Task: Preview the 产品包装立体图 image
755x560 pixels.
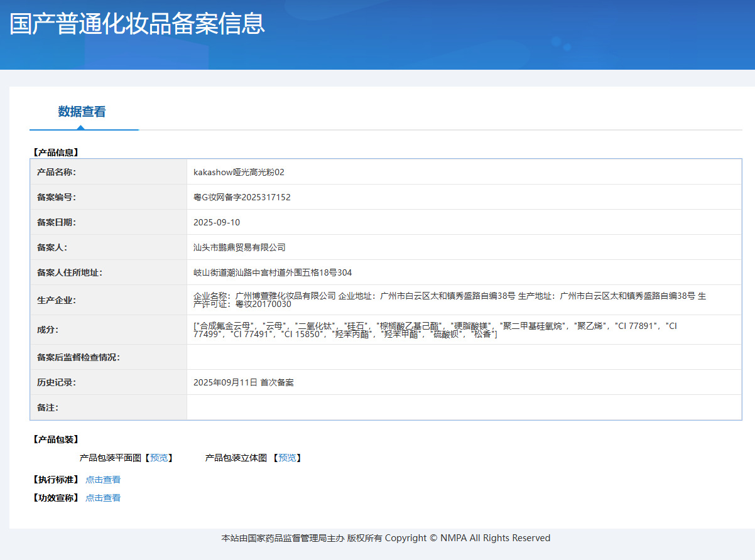Action: pyautogui.click(x=289, y=458)
